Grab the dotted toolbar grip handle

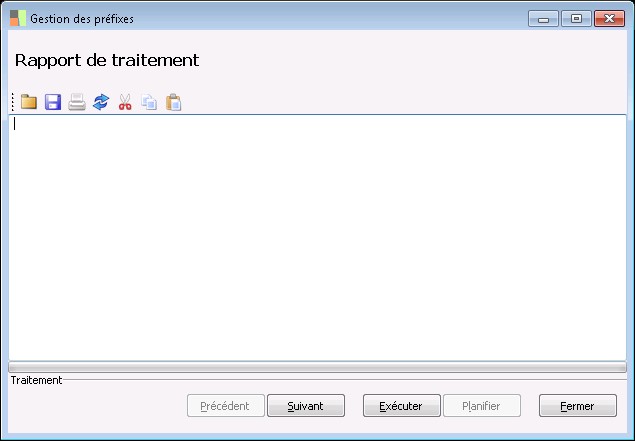13,102
